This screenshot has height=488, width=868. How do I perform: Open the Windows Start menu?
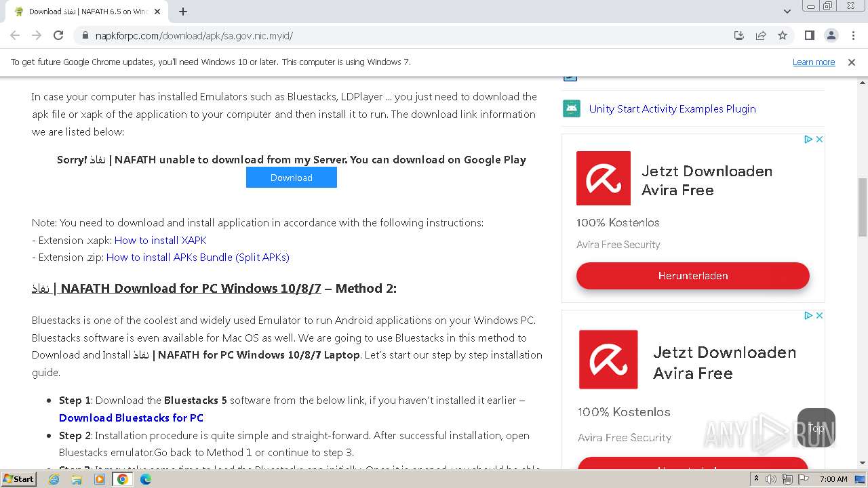(x=19, y=479)
